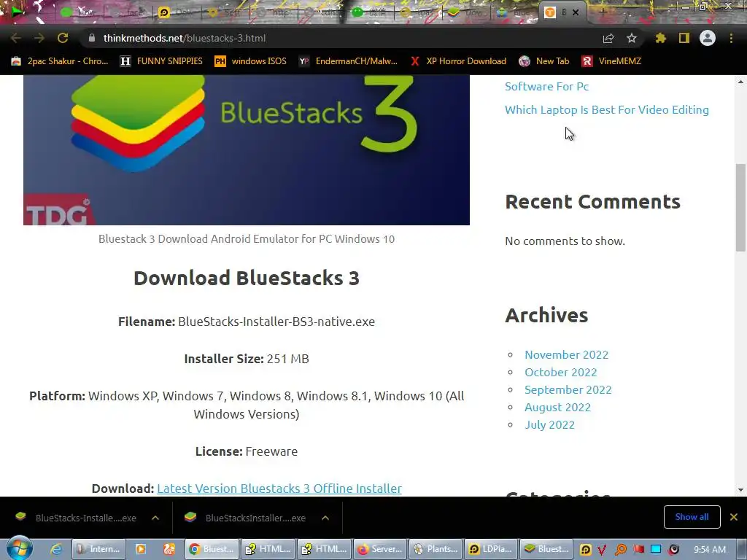
Task: Open the July 2022 archive
Action: 549,425
